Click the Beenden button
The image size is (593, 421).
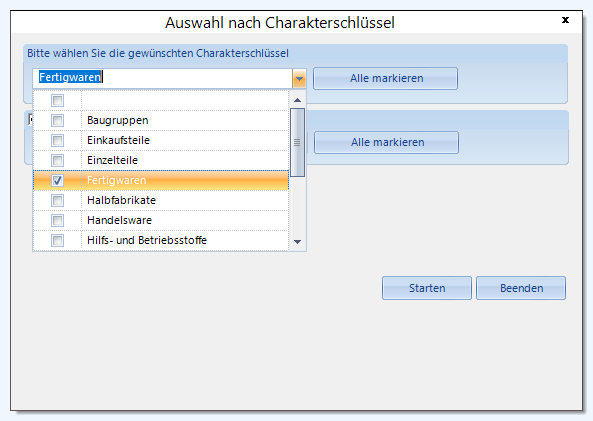(521, 288)
